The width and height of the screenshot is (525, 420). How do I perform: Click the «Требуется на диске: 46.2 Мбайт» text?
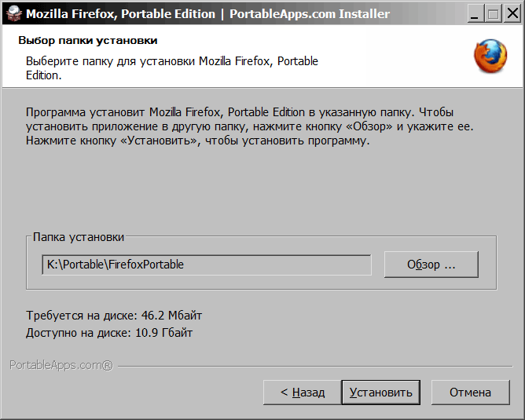point(114,316)
